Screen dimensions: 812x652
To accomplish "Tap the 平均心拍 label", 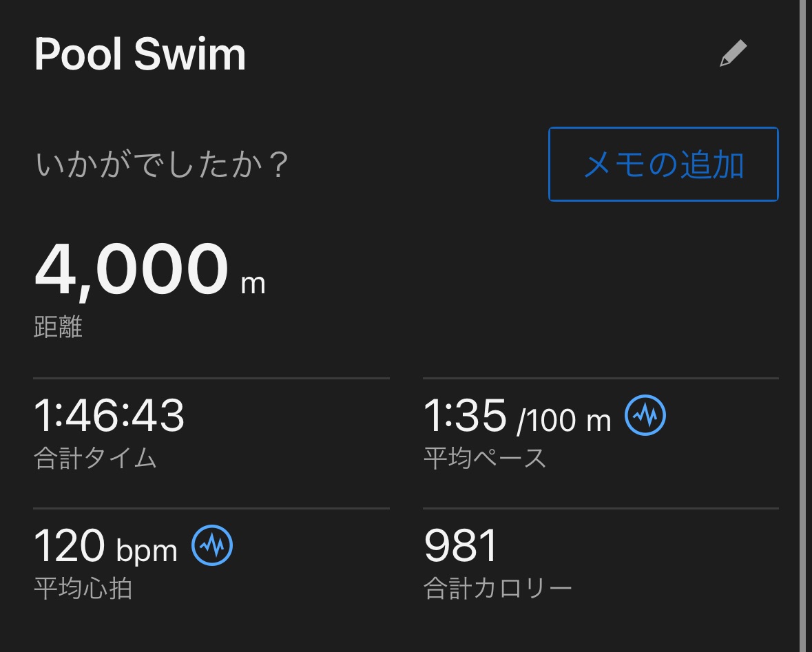I will click(83, 589).
